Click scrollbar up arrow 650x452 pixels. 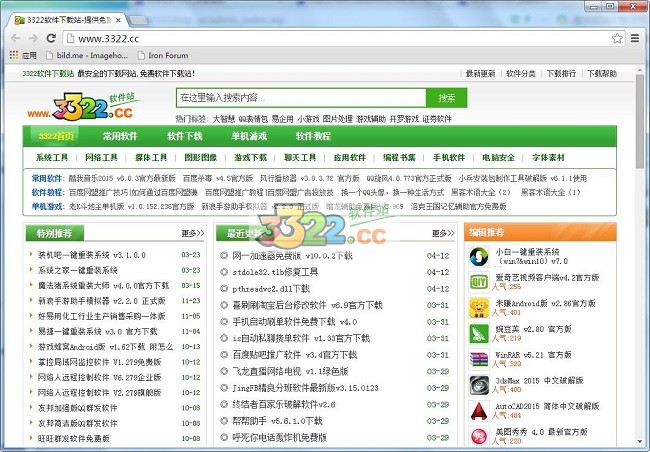[640, 69]
